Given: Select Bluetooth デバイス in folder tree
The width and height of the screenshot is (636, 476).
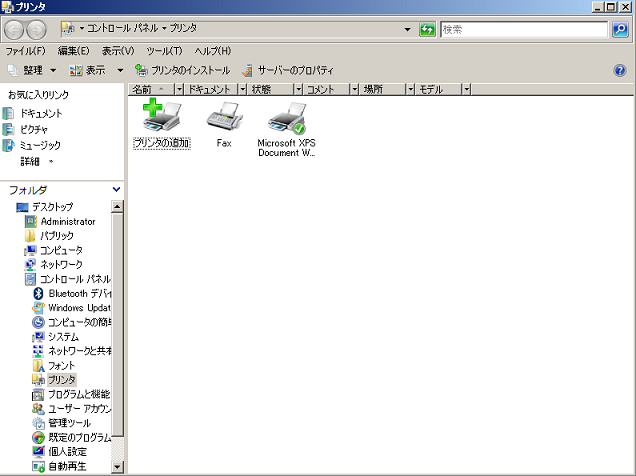Looking at the screenshot, I should point(79,293).
